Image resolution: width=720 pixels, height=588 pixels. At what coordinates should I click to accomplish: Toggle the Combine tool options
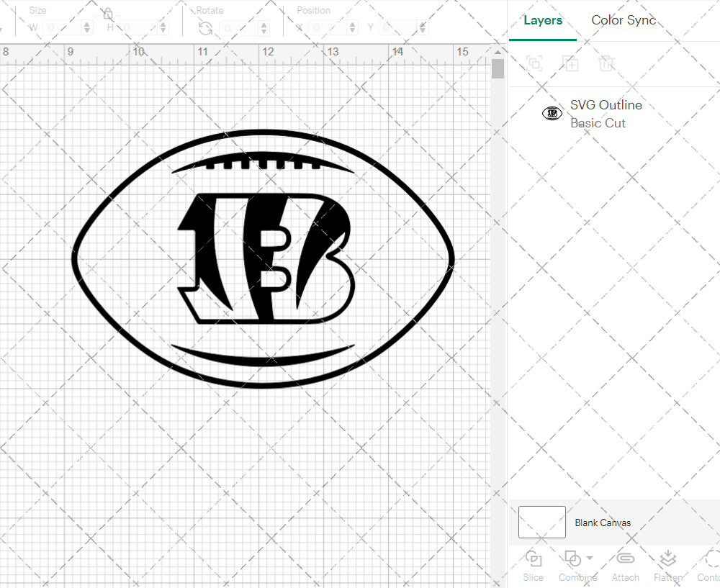point(574,559)
